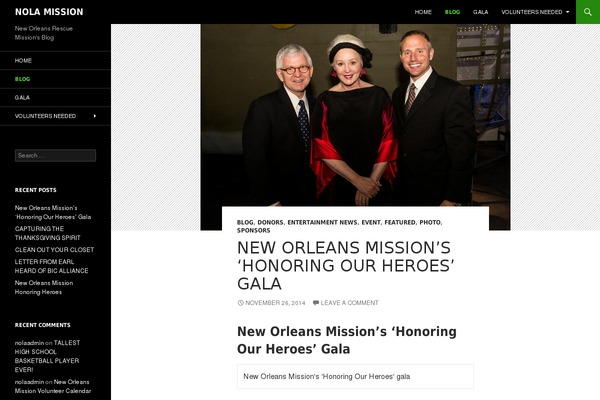
Task: Open the Sponsors category link
Action: [253, 230]
